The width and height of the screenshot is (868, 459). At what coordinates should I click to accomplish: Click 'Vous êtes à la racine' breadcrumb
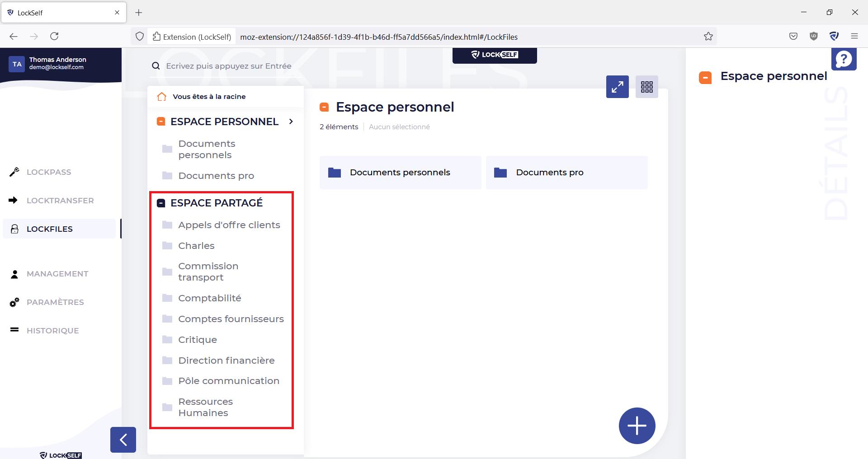pos(209,97)
